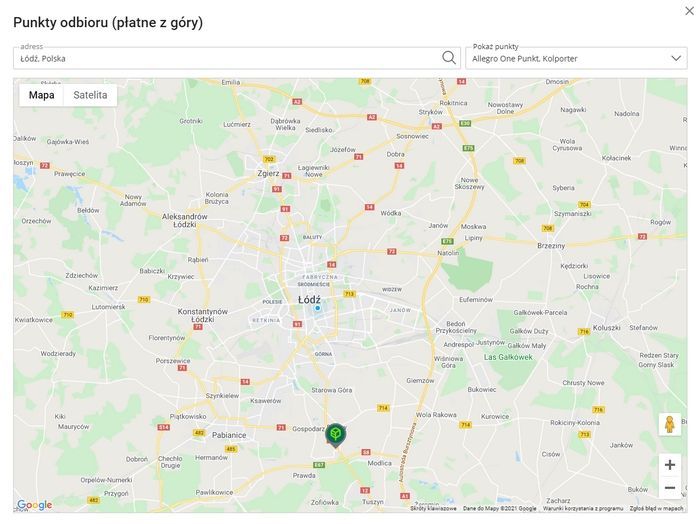Viewport: 700px width, 524px height.
Task: Open Skróty klawiszowe link
Action: [433, 508]
